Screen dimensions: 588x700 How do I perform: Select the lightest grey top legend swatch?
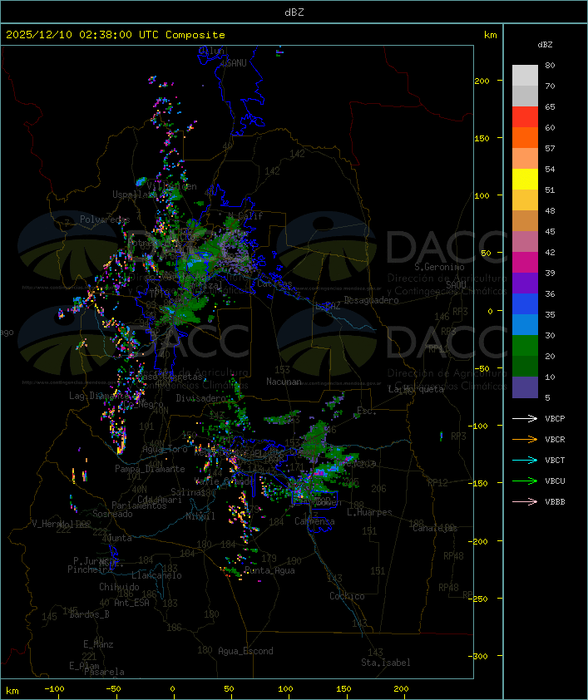[525, 75]
